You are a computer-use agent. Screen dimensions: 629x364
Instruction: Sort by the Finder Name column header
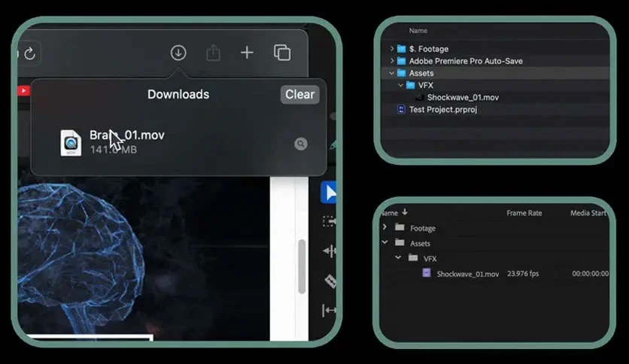click(x=418, y=31)
